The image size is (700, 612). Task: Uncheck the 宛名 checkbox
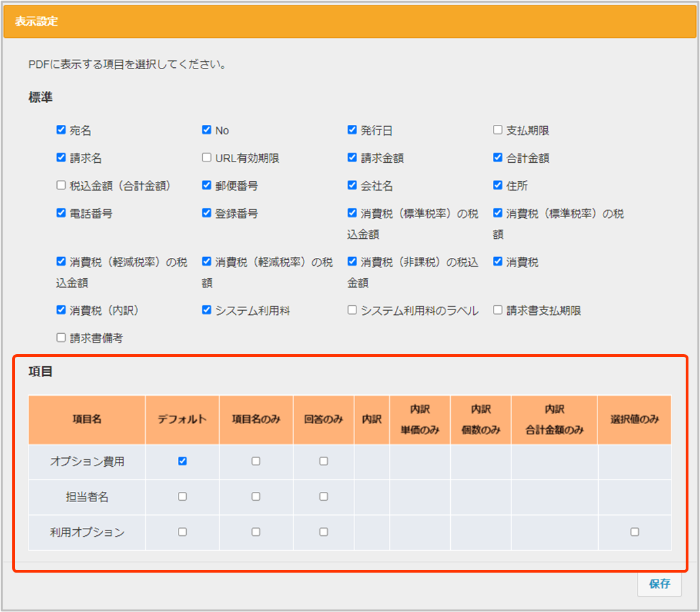61,130
